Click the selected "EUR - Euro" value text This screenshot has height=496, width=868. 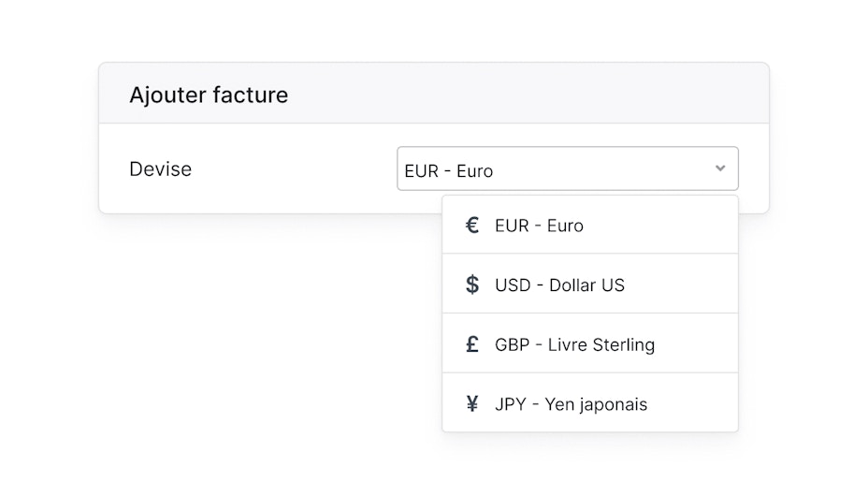tap(449, 171)
